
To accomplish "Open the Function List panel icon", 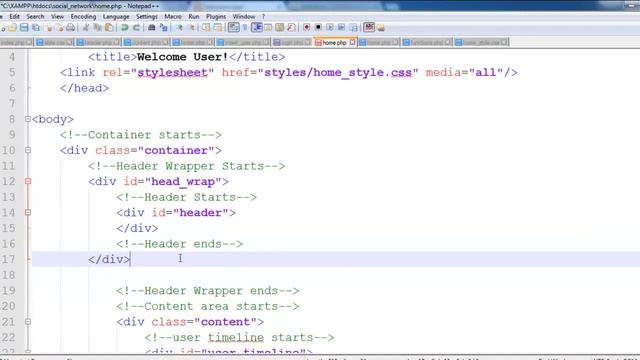I will coord(291,27).
